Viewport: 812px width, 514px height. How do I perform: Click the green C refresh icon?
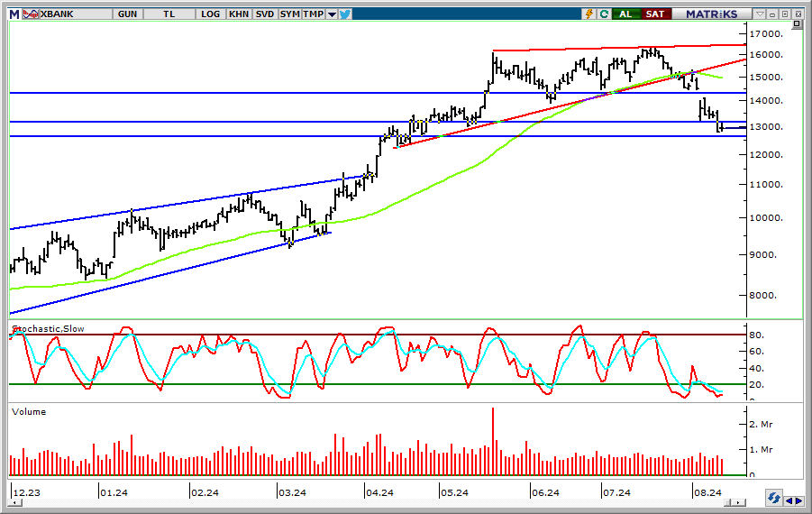tap(604, 14)
